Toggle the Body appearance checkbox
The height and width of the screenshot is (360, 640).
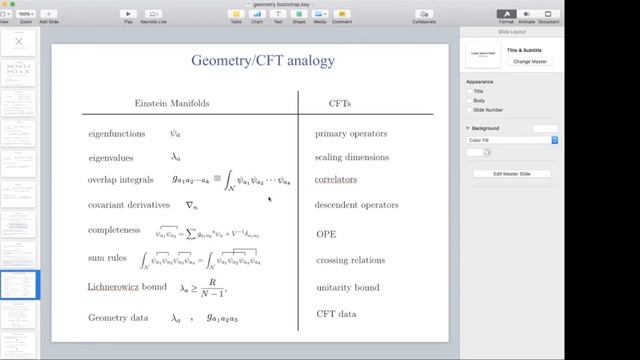click(469, 100)
